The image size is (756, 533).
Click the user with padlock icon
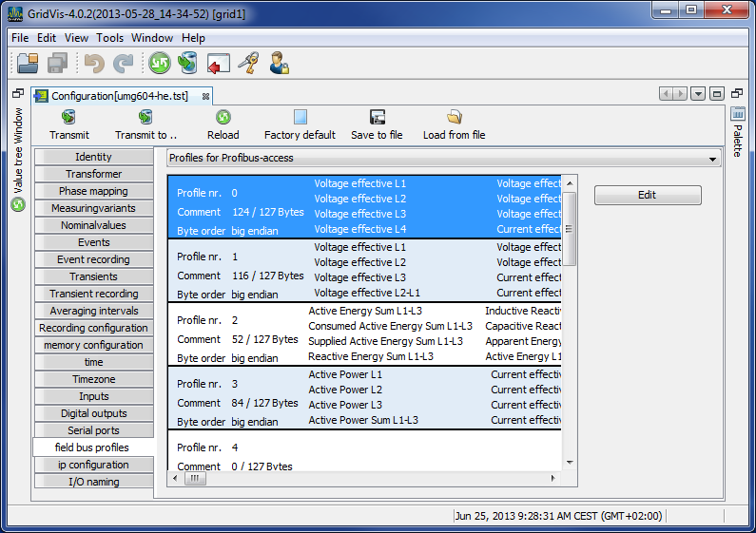point(279,64)
